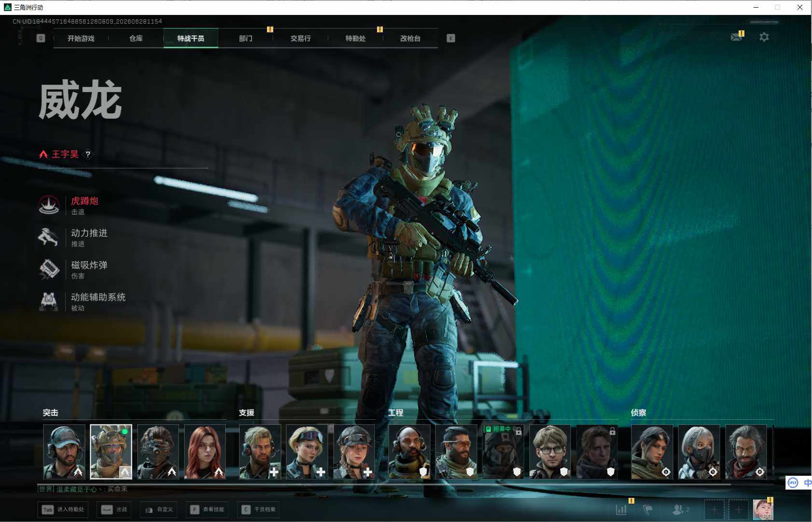Click the first empty squad slot plus
This screenshot has height=522, width=812.
click(x=714, y=509)
